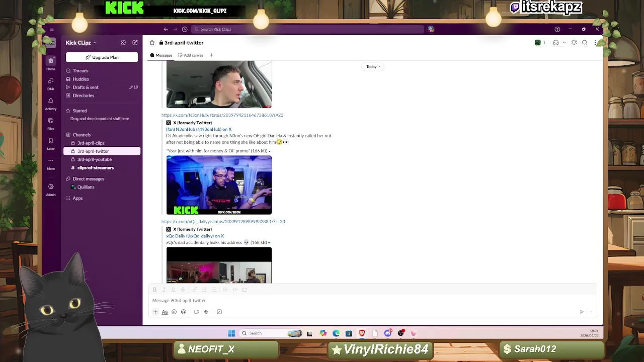Focus the Search Kick CLipz field

click(x=308, y=29)
